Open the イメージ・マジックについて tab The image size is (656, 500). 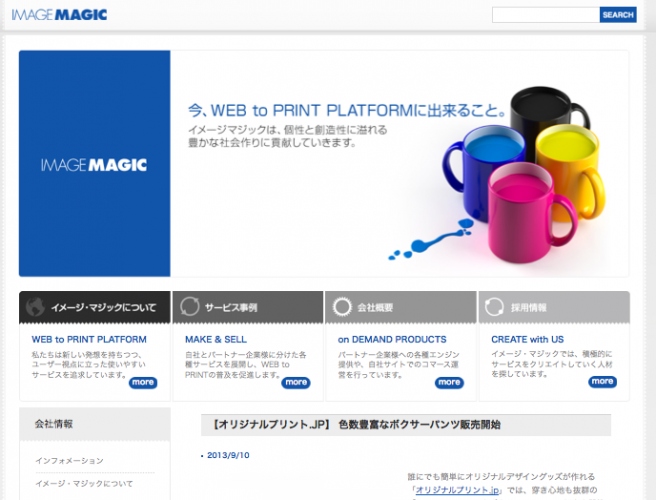point(95,308)
